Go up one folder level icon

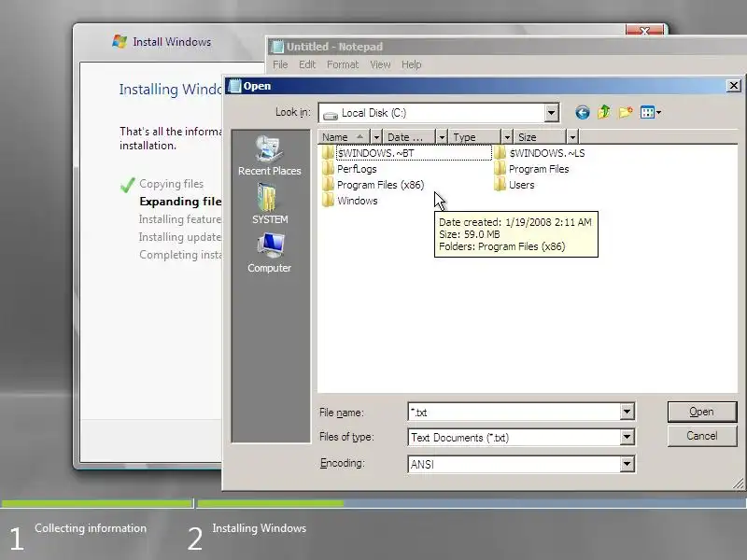[x=604, y=112]
